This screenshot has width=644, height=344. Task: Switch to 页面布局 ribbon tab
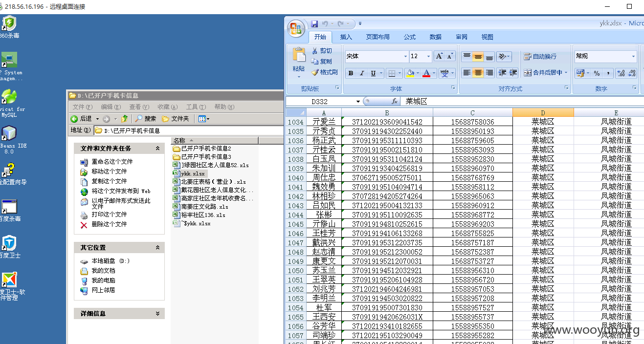coord(378,37)
